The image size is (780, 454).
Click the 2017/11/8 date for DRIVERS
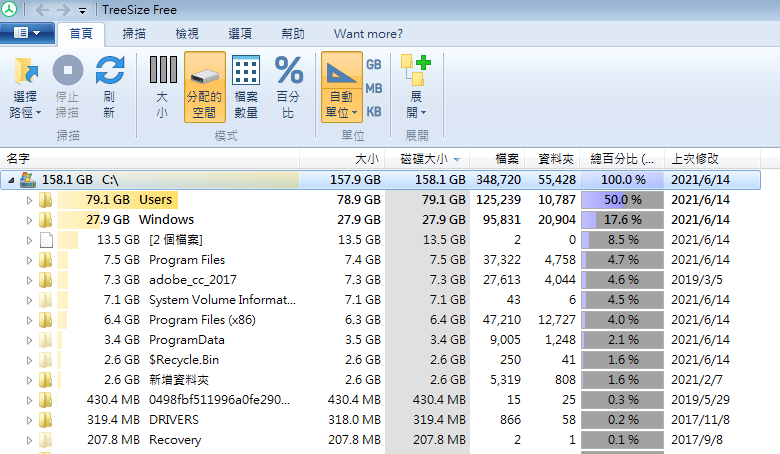[700, 420]
